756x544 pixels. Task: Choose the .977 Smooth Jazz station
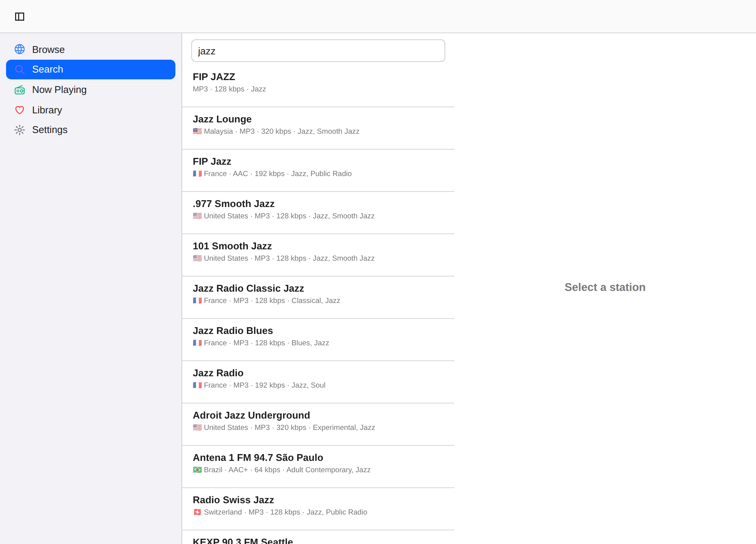point(318,213)
